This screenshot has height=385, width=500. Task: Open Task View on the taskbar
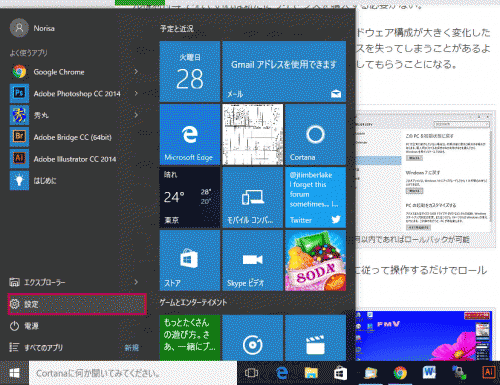pos(251,373)
